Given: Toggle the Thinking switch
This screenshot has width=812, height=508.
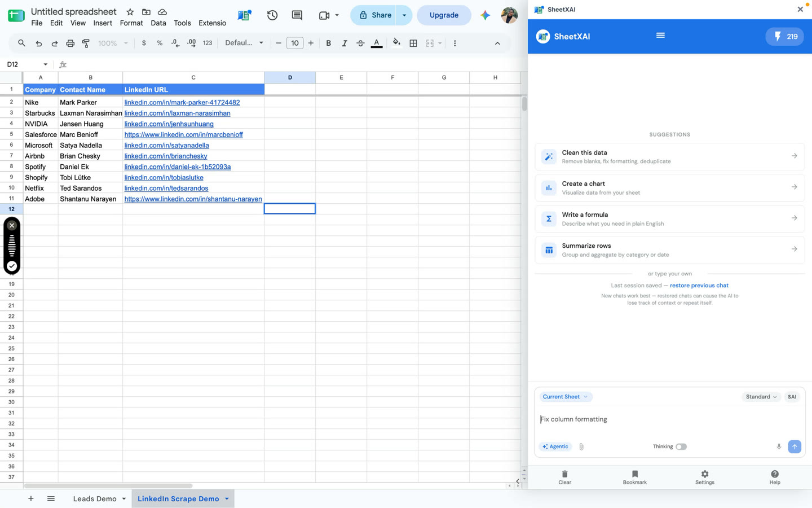Looking at the screenshot, I should tap(681, 446).
